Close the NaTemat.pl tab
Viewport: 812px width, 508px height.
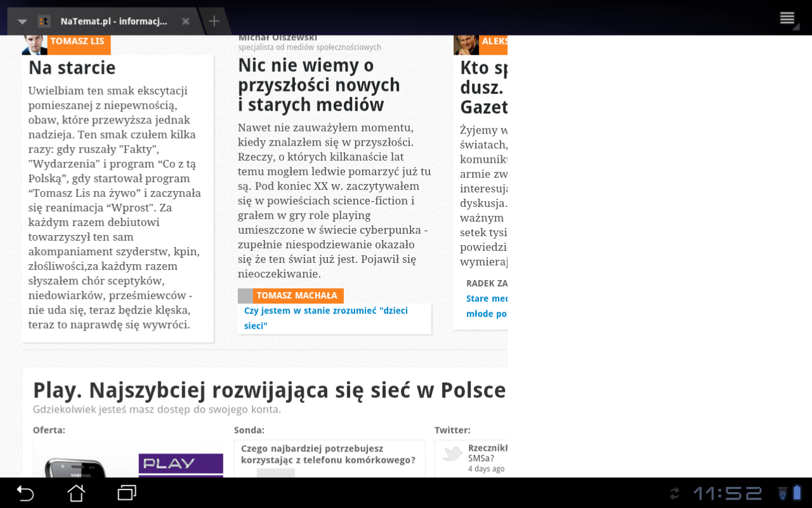click(185, 22)
